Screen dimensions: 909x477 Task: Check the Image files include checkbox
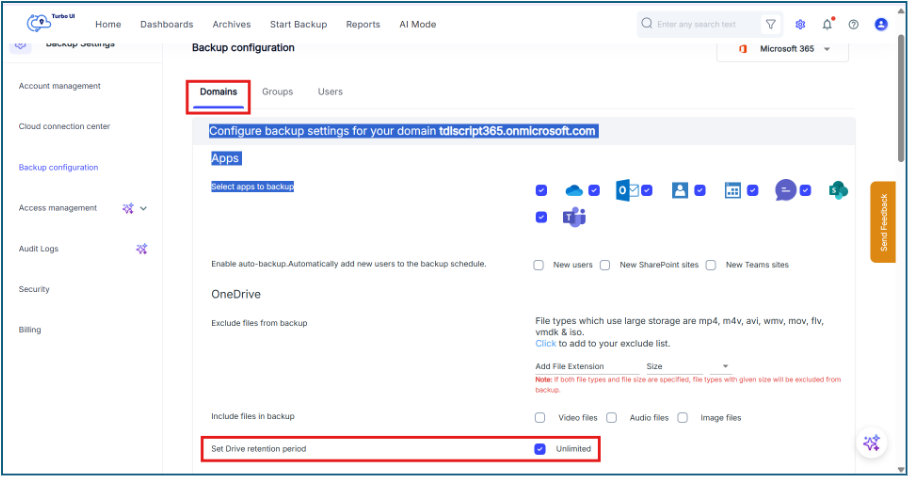pyautogui.click(x=682, y=417)
